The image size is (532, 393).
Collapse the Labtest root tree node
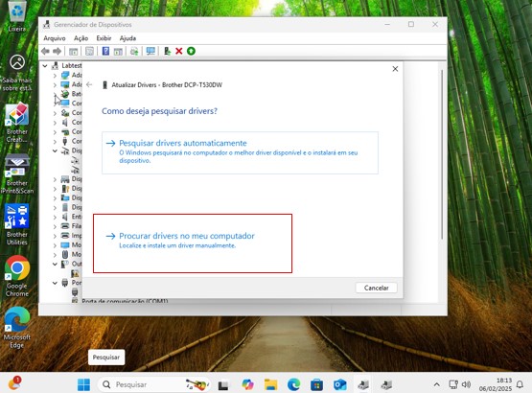(x=45, y=65)
